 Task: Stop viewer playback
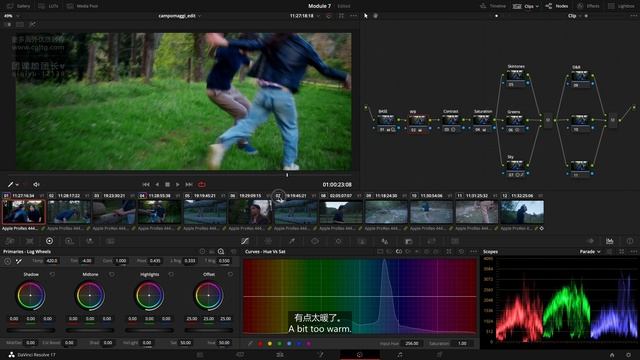pos(167,184)
